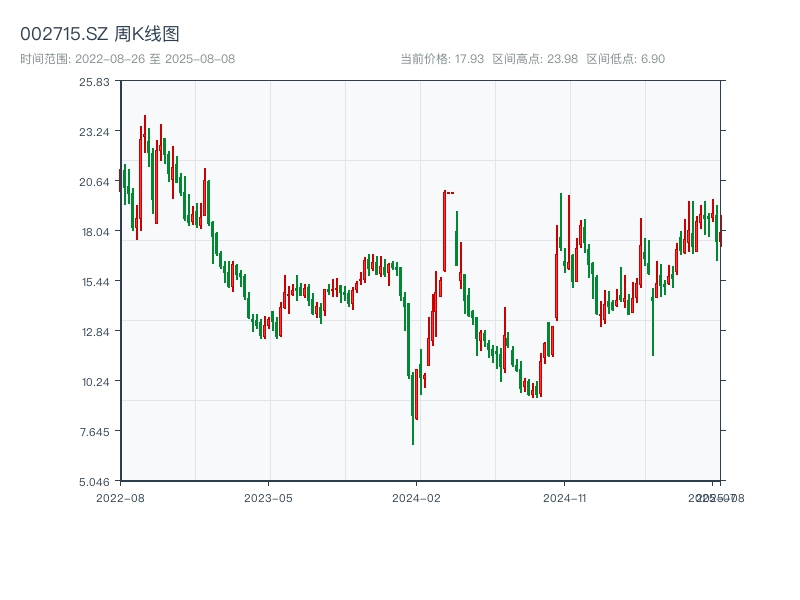Click the 2024-02 x-axis date label

[x=417, y=497]
